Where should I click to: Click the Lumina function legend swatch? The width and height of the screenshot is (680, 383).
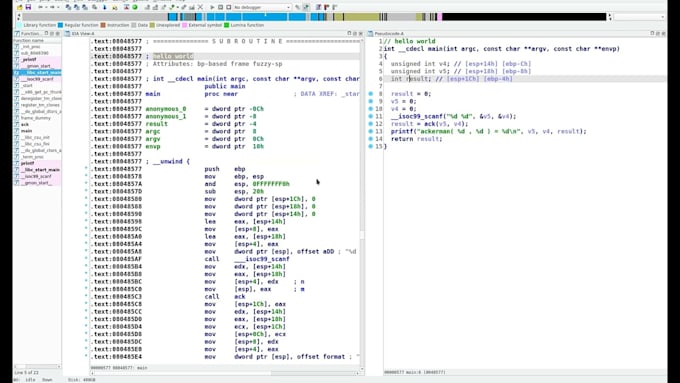click(x=226, y=25)
